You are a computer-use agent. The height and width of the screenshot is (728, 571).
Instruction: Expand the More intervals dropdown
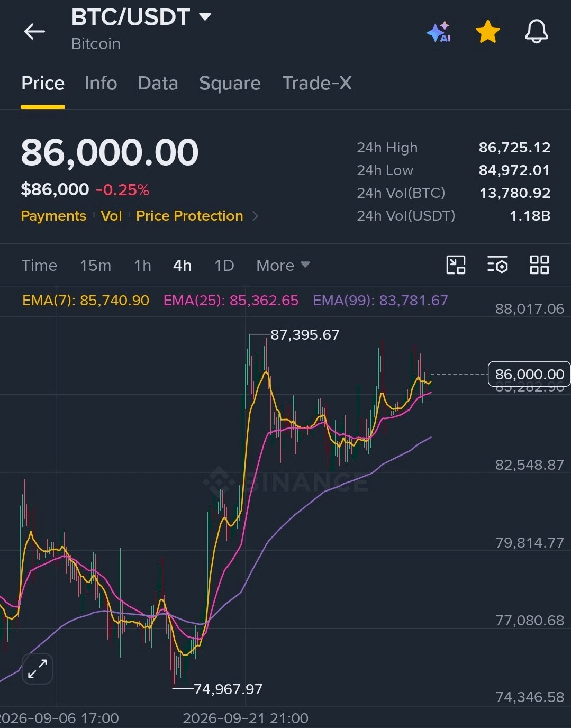point(283,265)
